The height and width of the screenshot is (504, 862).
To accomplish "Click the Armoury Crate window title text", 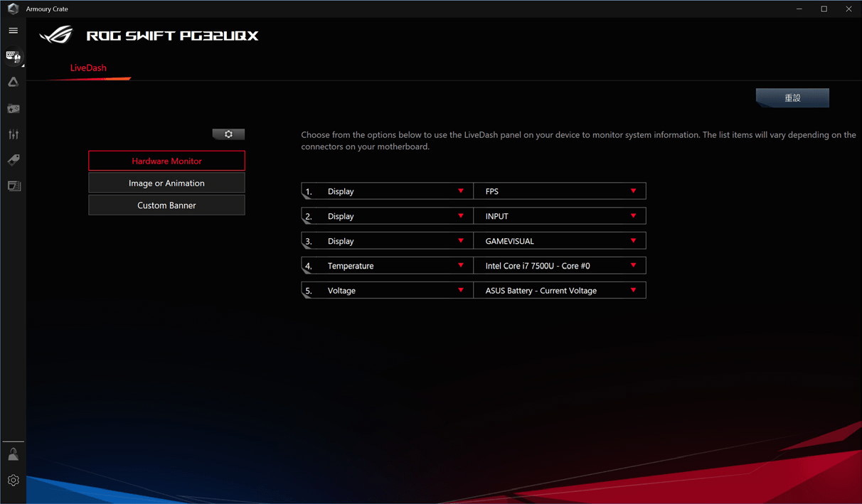I will coord(47,9).
